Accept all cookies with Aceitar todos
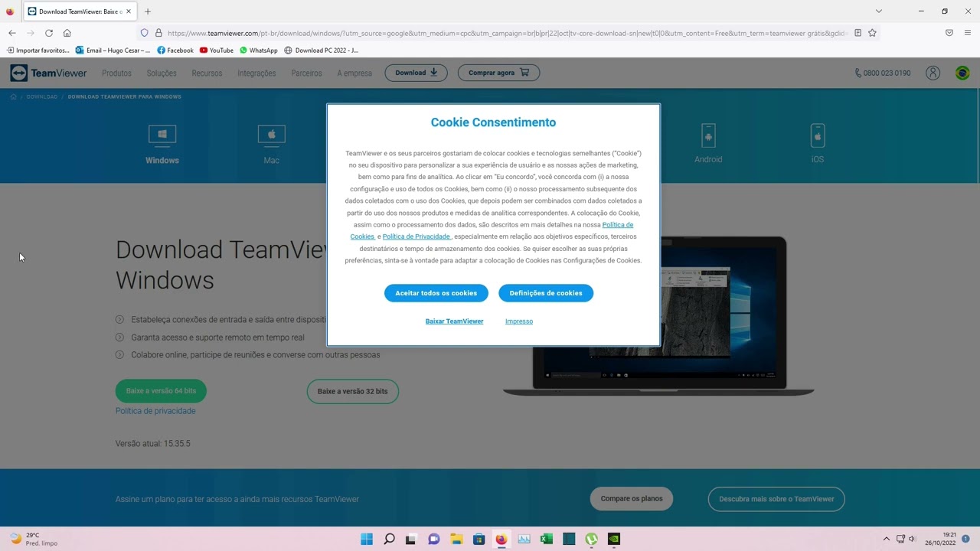Viewport: 980px width, 551px height. [436, 293]
